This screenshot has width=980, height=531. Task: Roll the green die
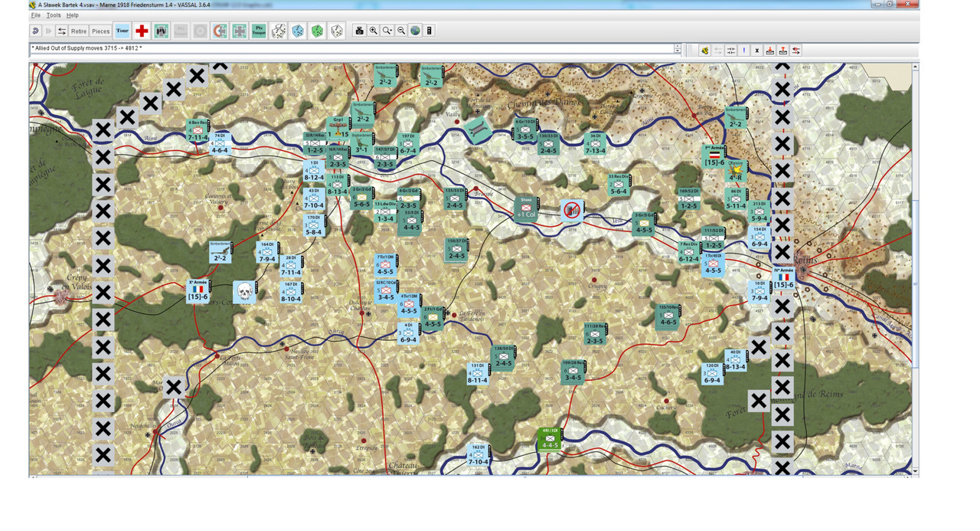[x=317, y=31]
